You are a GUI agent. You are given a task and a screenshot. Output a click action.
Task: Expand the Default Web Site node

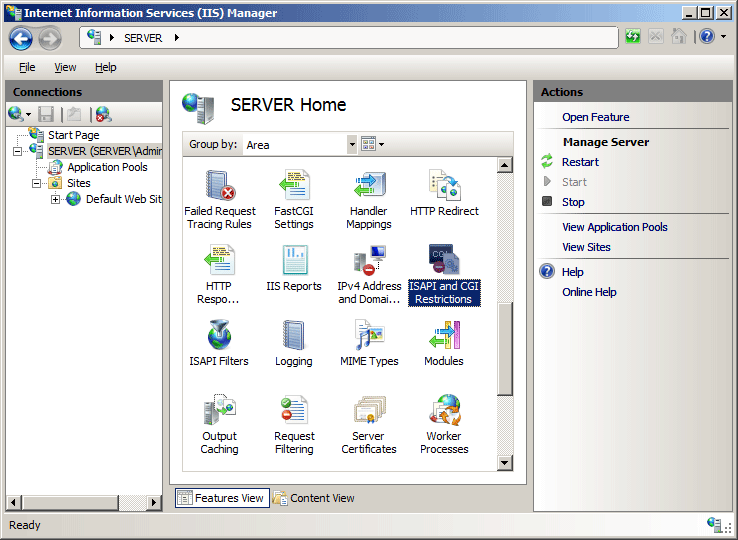pyautogui.click(x=55, y=199)
